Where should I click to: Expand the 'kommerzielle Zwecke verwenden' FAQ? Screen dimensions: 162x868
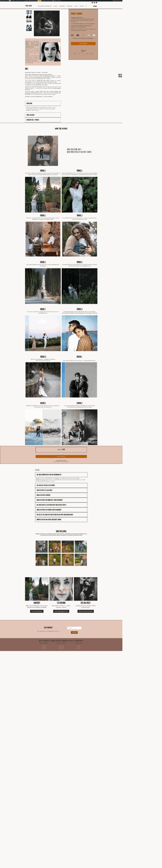pyautogui.click(x=61, y=500)
